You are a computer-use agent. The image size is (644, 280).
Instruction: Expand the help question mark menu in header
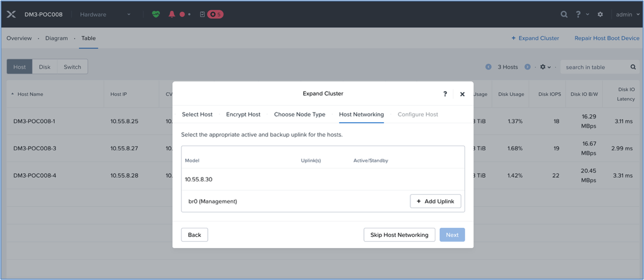click(x=582, y=14)
